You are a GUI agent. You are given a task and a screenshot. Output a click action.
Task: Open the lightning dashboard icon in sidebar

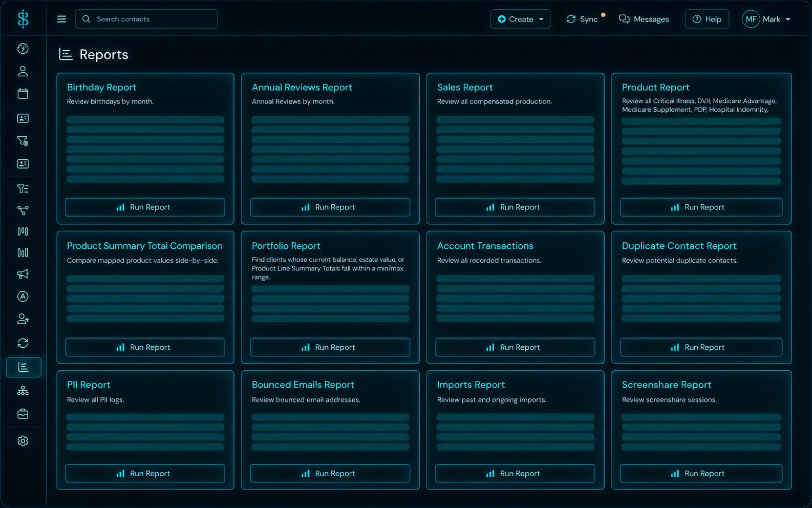coord(23,49)
